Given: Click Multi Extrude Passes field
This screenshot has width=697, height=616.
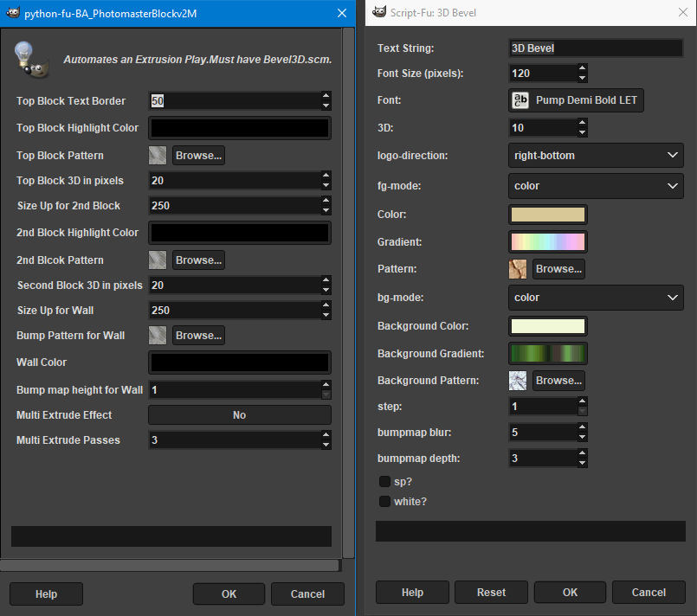Looking at the screenshot, I should [x=235, y=440].
